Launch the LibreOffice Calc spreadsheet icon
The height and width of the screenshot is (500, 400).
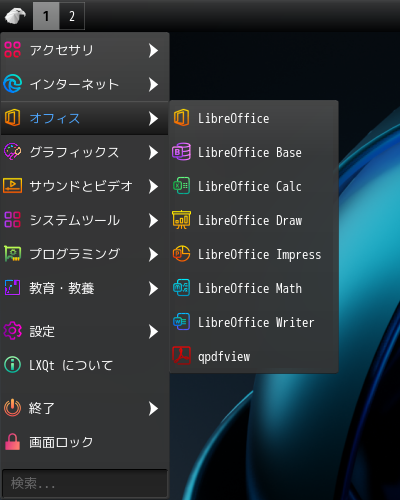(181, 186)
